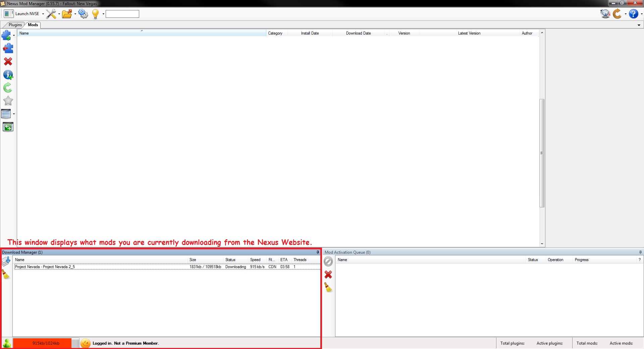Pin the Mod Activation Queue panel
This screenshot has width=644, height=349.
pos(640,252)
